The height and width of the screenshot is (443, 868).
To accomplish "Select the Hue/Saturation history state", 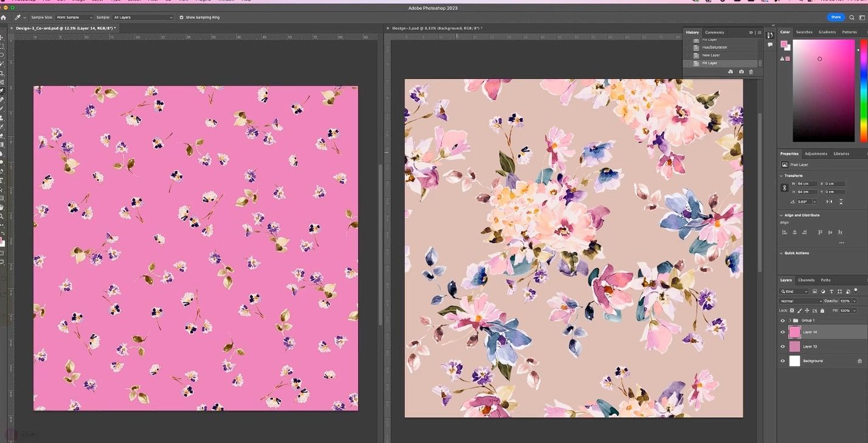I will click(x=714, y=47).
